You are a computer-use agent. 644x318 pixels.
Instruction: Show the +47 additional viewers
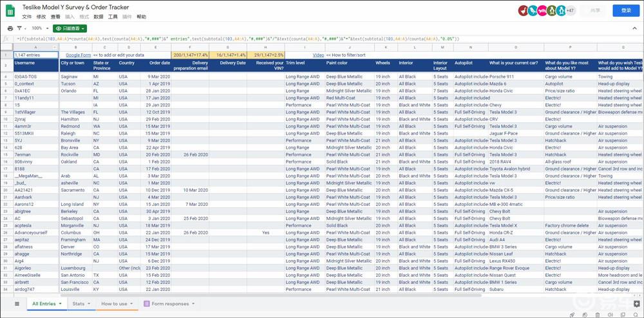coord(571,11)
